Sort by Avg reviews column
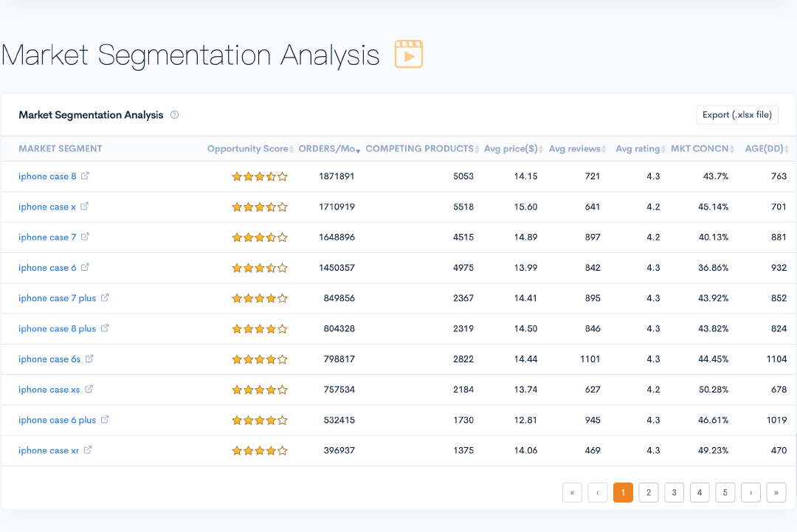The image size is (797, 532). (x=577, y=149)
